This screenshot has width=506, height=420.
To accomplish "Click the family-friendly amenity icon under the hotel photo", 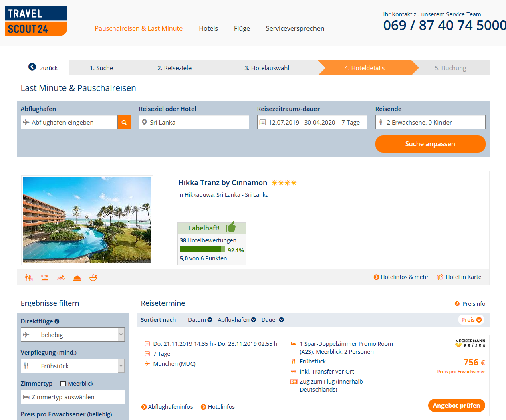I will click(29, 277).
